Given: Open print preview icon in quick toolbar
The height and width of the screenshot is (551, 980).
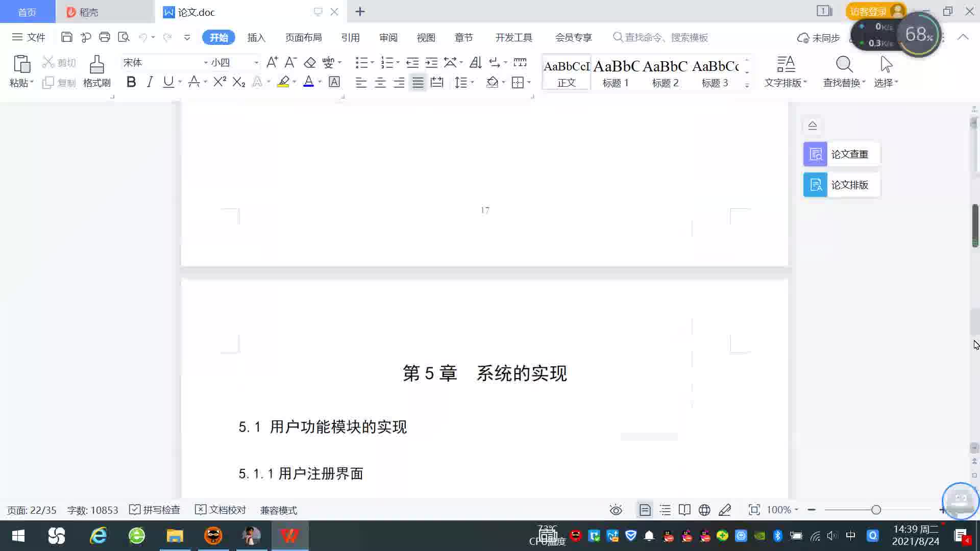Looking at the screenshot, I should [124, 37].
